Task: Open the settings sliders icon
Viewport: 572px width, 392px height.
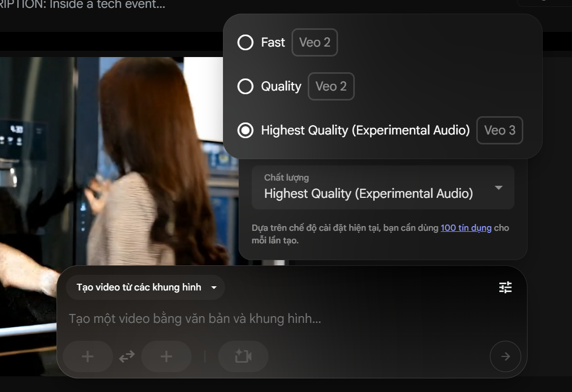Action: tap(505, 287)
